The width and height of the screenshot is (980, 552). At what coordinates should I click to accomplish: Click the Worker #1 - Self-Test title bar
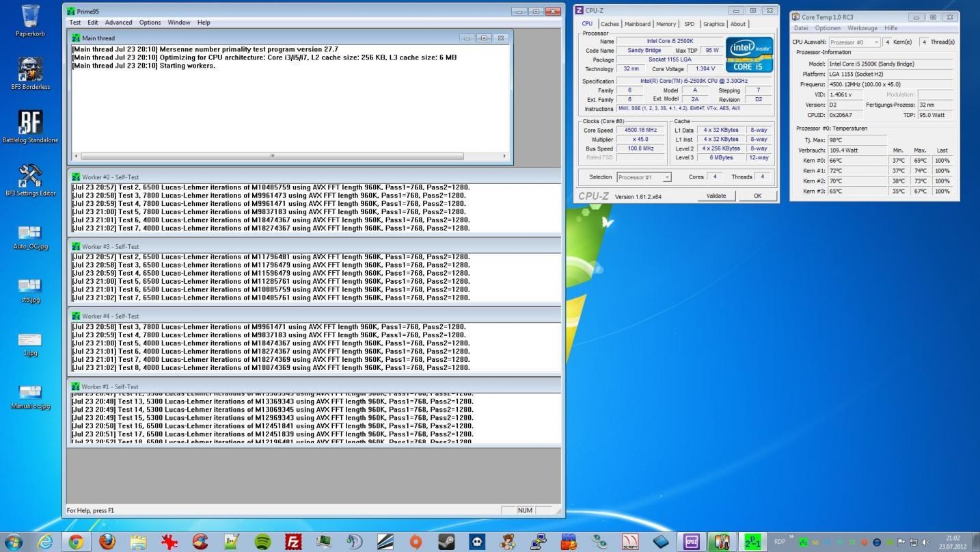click(314, 386)
